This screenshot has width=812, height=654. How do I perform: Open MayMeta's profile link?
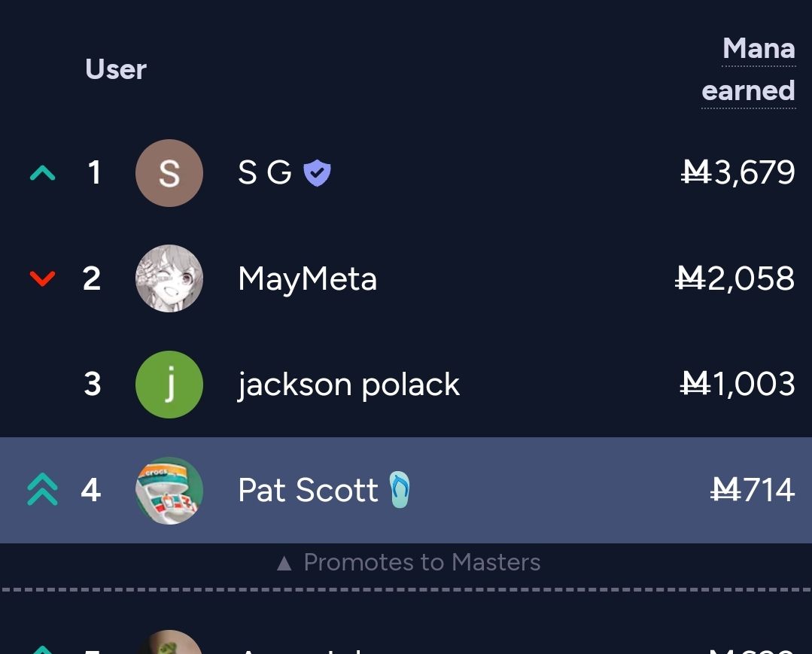[x=307, y=280]
